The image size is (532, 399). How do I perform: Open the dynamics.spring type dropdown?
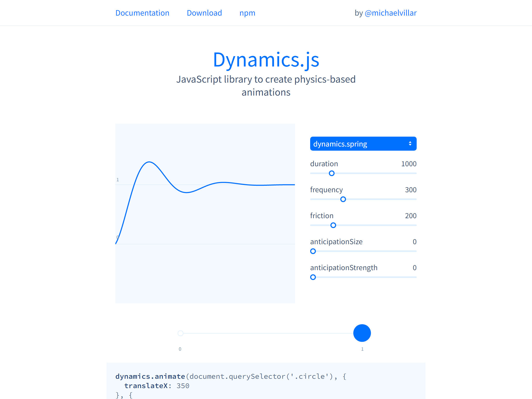point(363,144)
